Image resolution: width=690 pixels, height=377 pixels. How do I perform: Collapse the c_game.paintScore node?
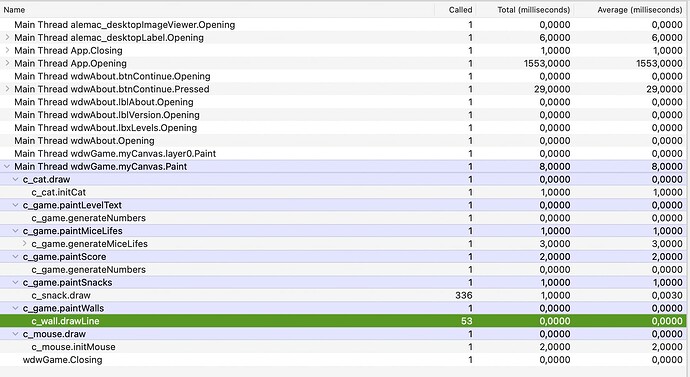(x=16, y=256)
